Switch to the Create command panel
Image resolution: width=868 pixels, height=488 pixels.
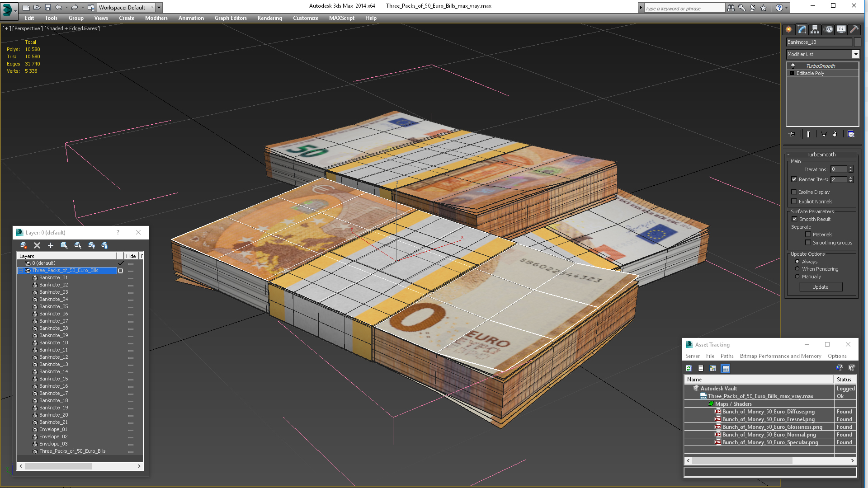click(789, 29)
